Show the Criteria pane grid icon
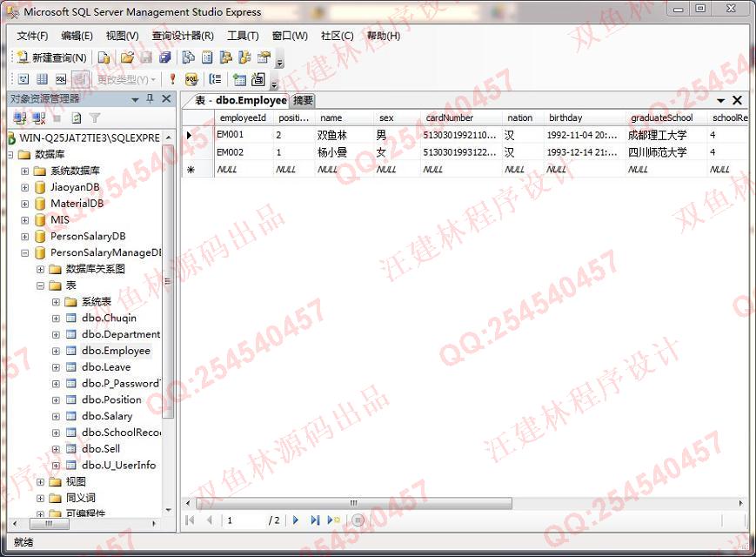Viewport: 756px width, 557px height. coord(42,78)
